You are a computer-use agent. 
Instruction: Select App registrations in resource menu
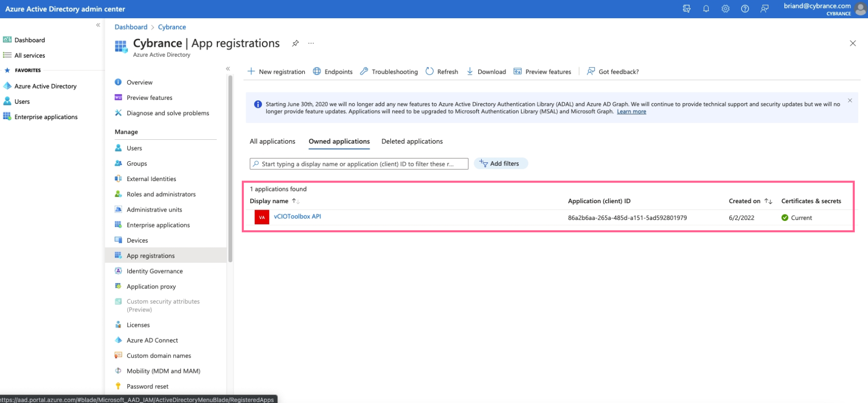click(x=166, y=256)
